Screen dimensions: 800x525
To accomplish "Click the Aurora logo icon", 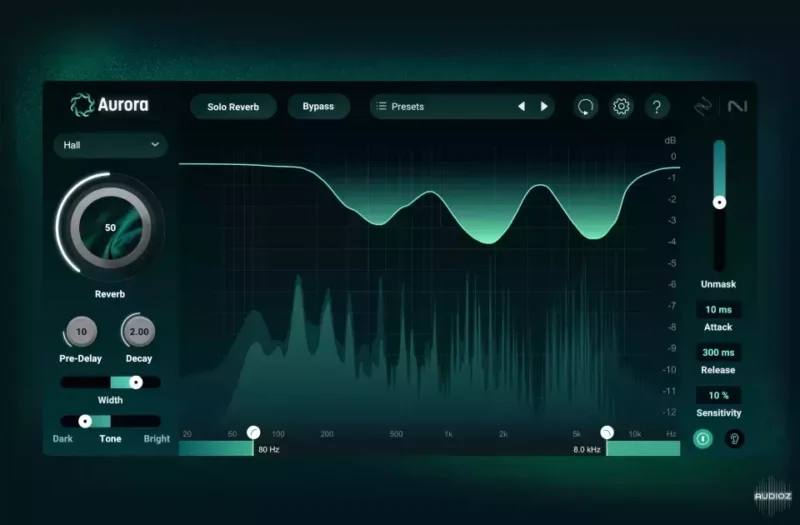I will [82, 105].
